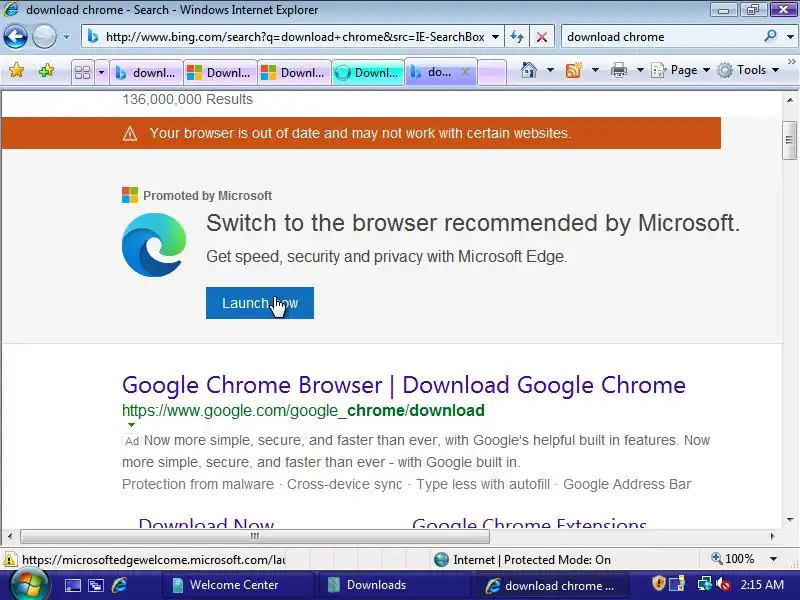
Task: Expand the small green arrow under the URL
Action: tap(131, 424)
